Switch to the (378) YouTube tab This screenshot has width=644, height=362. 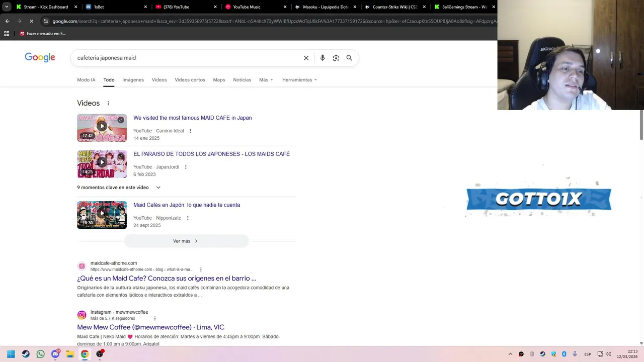click(185, 7)
